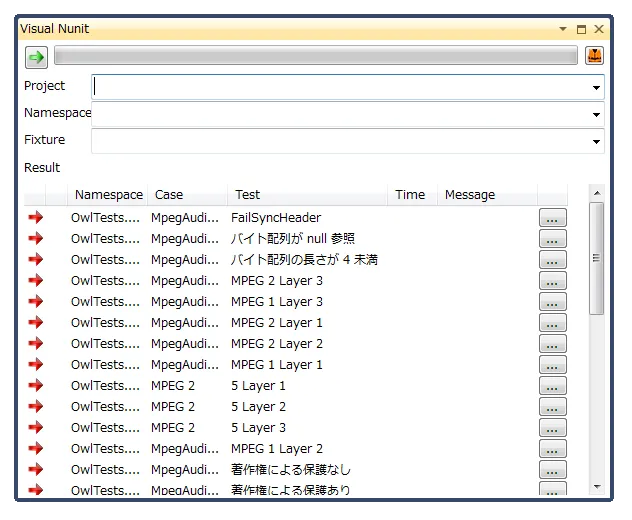Click red arrow next to 著作権による保護なし
Screen dimensions: 632x520
coord(36,469)
